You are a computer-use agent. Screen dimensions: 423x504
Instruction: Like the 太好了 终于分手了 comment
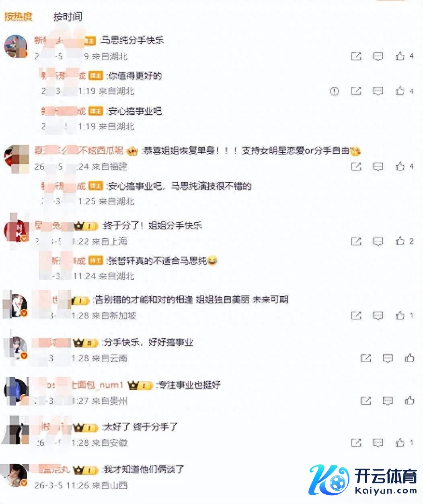[400, 442]
